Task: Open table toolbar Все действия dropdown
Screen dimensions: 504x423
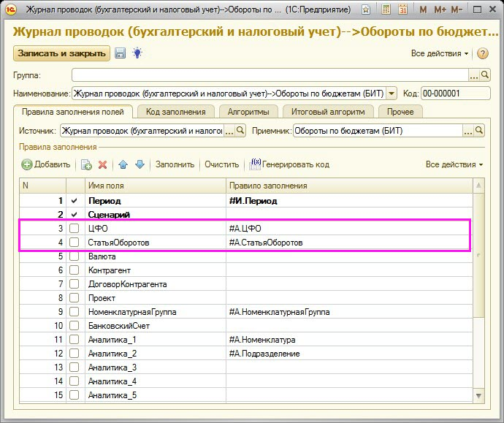Action: click(x=454, y=165)
